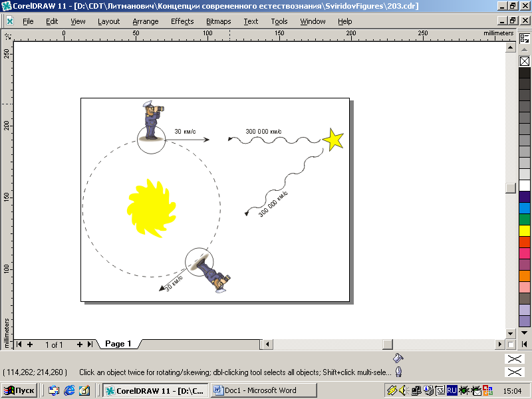Open the Window menu
The width and height of the screenshot is (532, 399).
(x=313, y=21)
